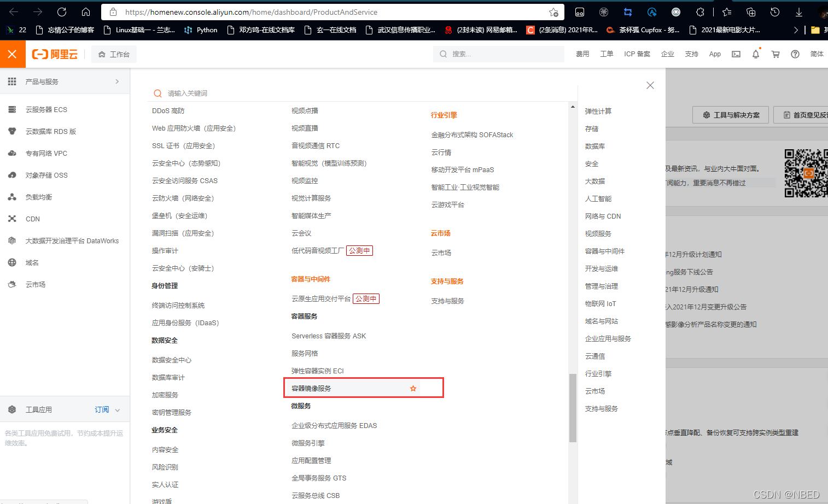Open 容器镜像服务
828x504 pixels.
coord(311,389)
